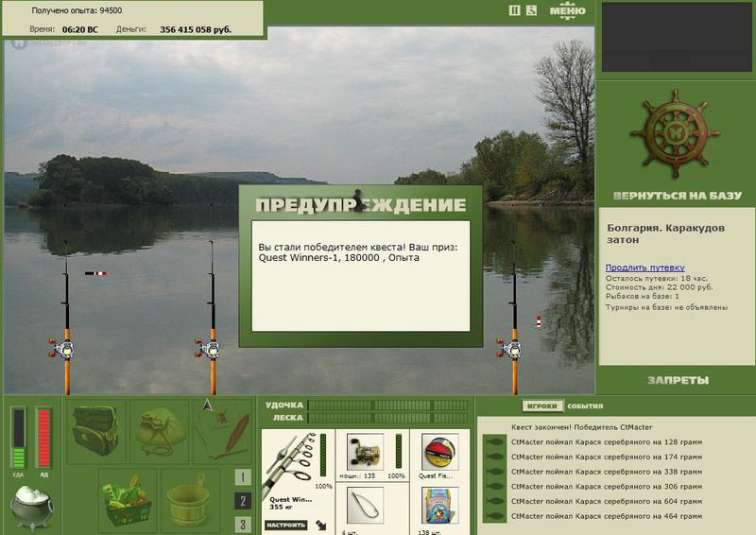Switch to the ИГРОКИ tab
Viewport: 756px width, 535px height.
click(x=542, y=406)
